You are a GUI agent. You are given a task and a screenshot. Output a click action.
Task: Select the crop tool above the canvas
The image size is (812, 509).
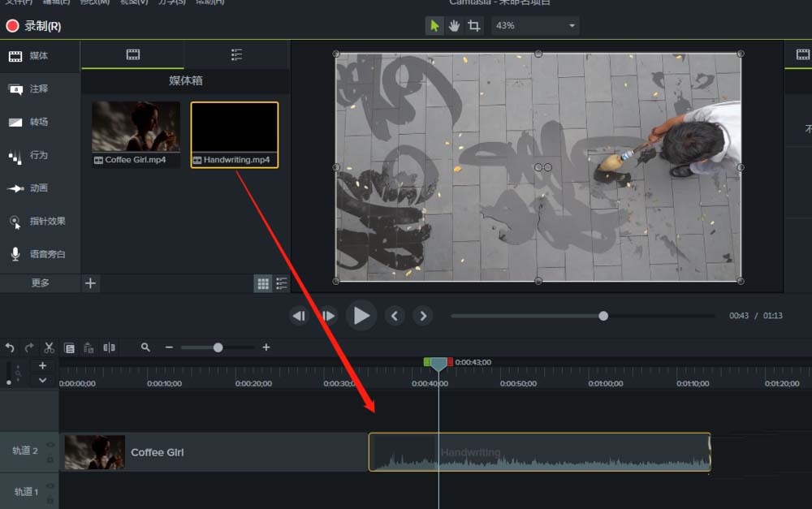tap(474, 26)
